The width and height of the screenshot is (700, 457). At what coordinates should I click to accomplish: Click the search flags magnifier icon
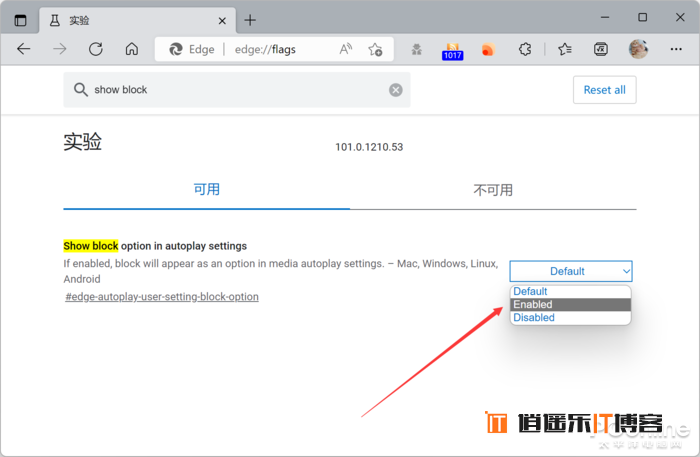[x=80, y=90]
